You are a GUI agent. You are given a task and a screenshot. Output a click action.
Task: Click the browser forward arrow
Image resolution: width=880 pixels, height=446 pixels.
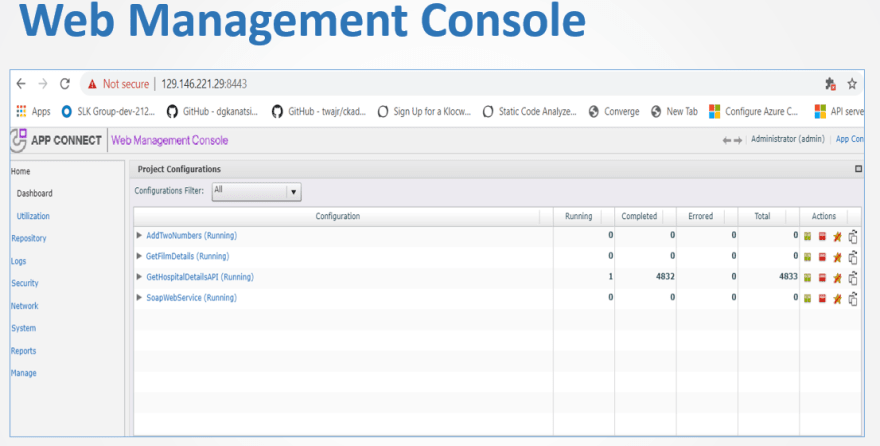[x=43, y=84]
